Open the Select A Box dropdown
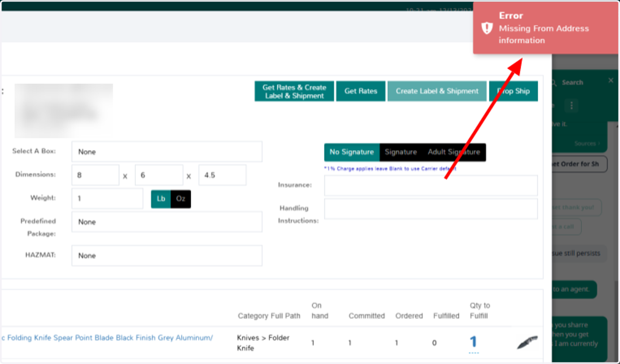The image size is (620, 364). point(167,152)
